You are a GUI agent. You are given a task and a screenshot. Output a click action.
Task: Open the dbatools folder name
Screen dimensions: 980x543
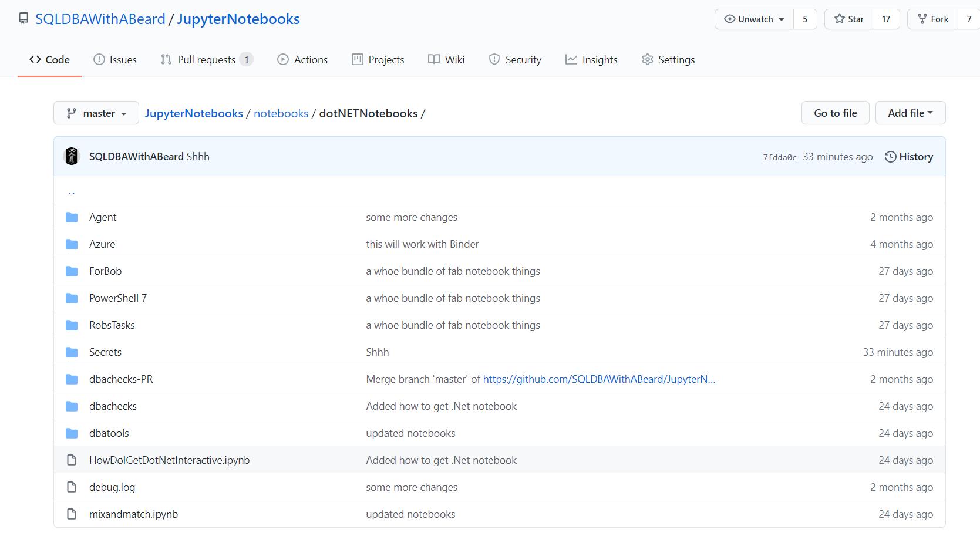109,433
